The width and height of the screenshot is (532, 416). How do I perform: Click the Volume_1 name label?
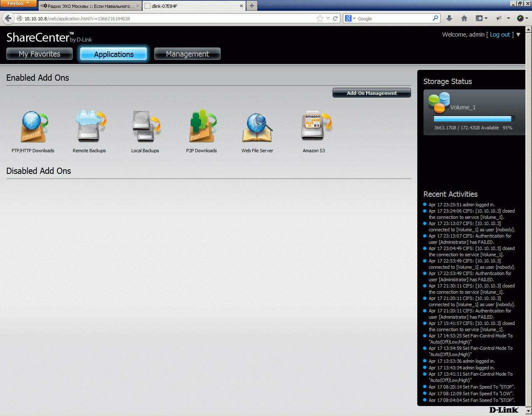(x=463, y=107)
